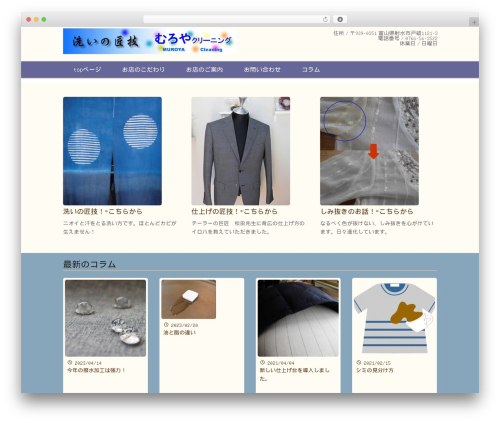Click the browser reload icon
This screenshot has height=423, width=500.
click(325, 19)
